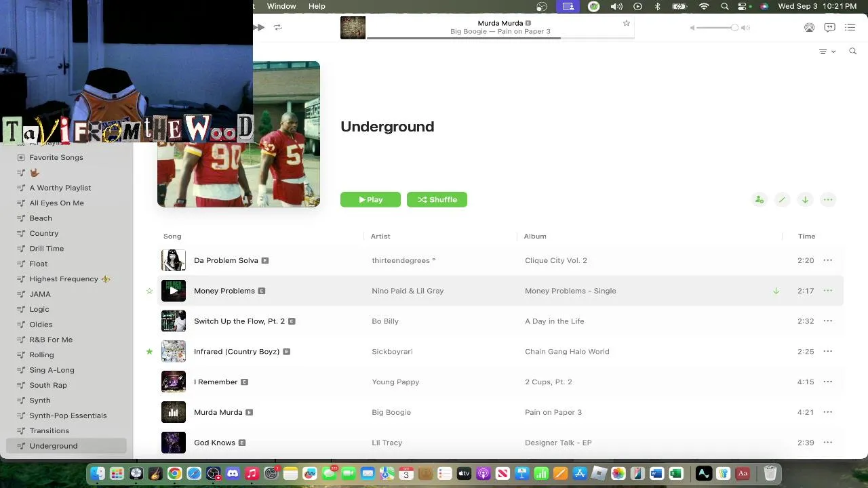Open Apple TV app in Dock
The height and width of the screenshot is (488, 868).
(464, 473)
